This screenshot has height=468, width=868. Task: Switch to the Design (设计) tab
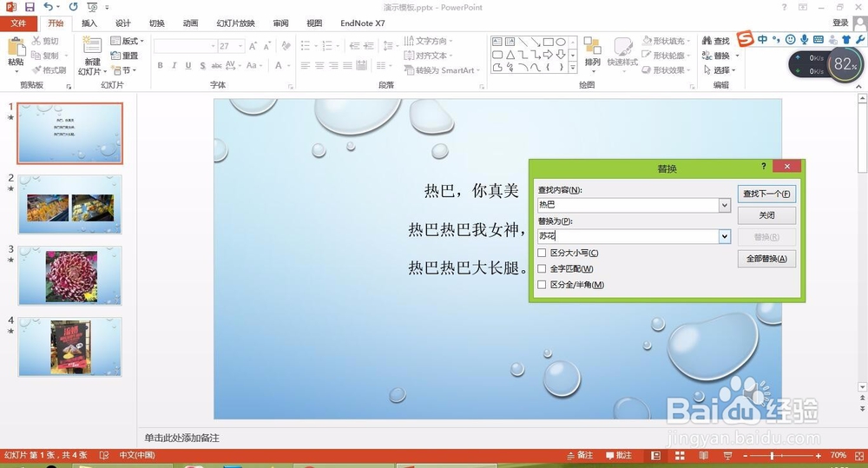123,23
